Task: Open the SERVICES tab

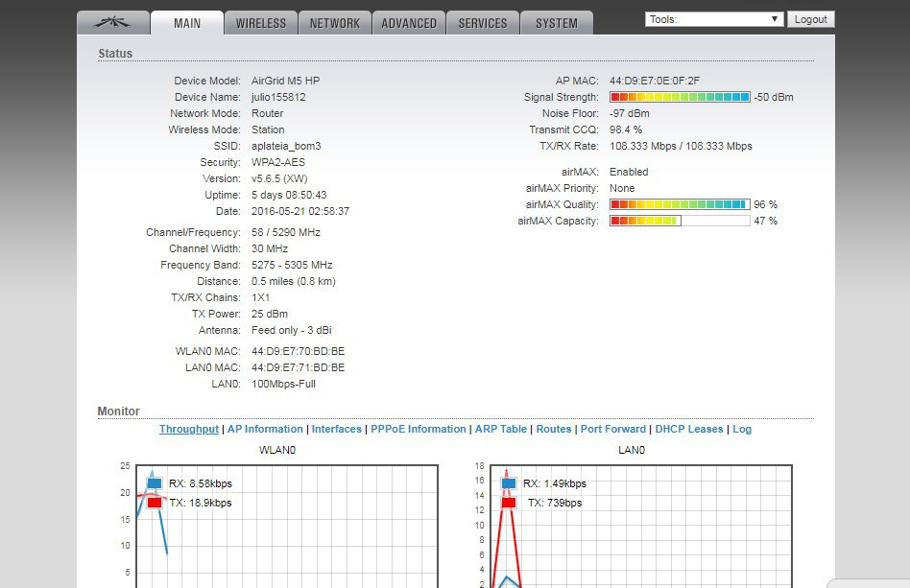Action: 483,23
